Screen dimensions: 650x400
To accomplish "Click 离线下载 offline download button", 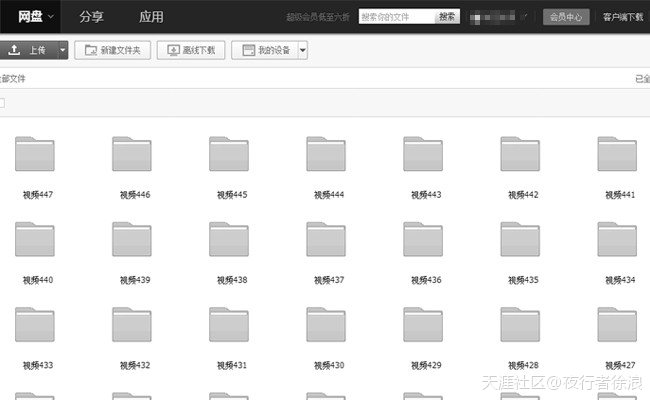I will (x=191, y=50).
